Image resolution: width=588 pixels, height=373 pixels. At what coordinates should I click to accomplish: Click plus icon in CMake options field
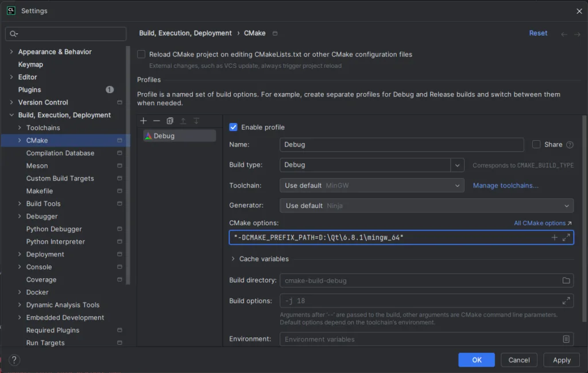click(554, 237)
